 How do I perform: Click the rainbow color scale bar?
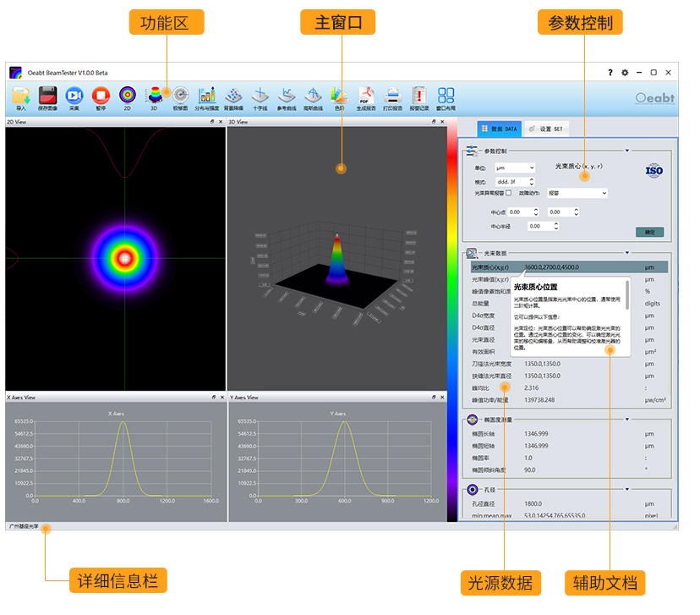coord(451,321)
